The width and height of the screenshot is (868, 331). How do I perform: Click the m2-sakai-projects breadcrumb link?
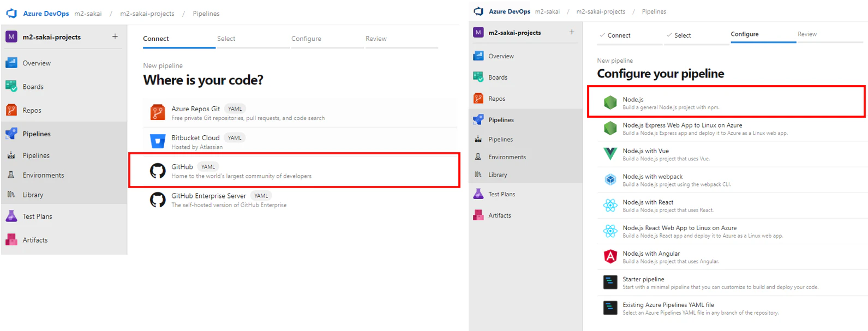pyautogui.click(x=147, y=14)
